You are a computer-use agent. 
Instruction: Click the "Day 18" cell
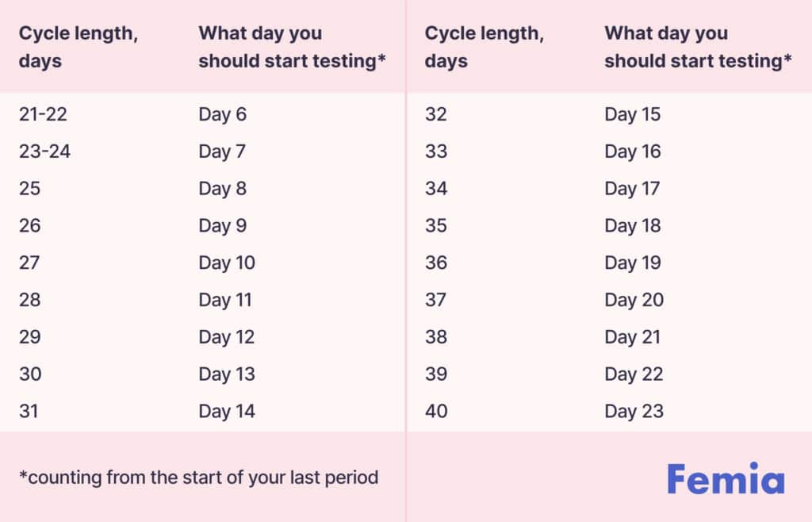(632, 226)
